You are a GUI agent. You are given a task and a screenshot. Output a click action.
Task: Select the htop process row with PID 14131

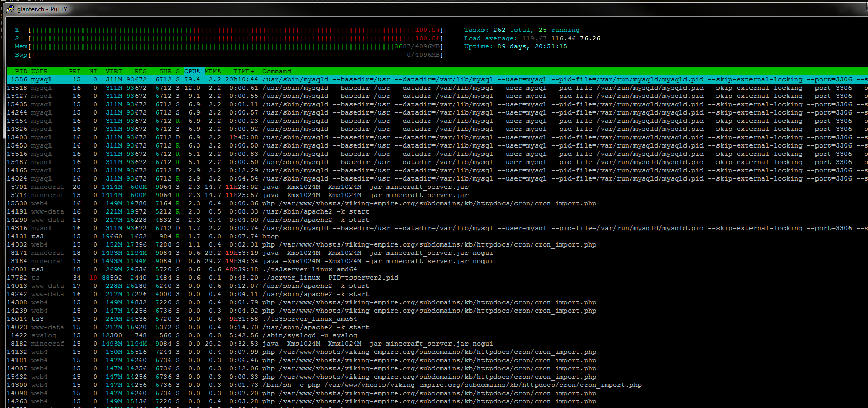click(x=206, y=236)
